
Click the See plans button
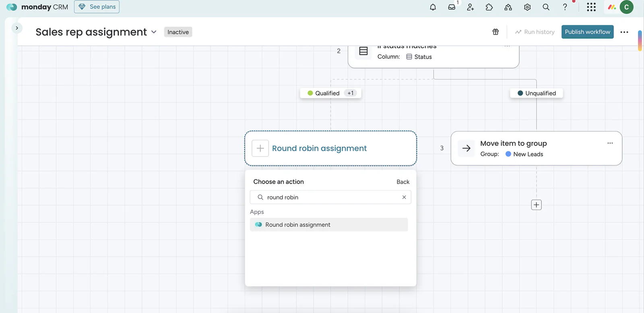point(97,7)
